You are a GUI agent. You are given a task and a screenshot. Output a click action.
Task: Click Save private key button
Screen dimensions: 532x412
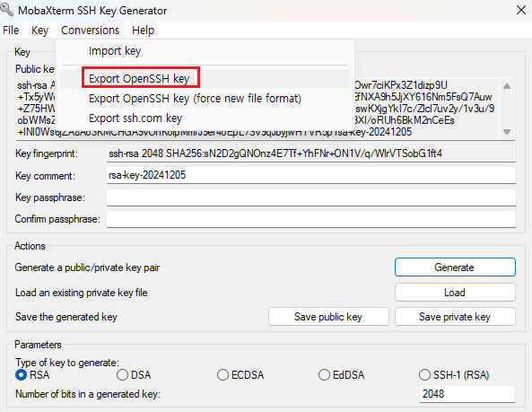[x=455, y=317]
